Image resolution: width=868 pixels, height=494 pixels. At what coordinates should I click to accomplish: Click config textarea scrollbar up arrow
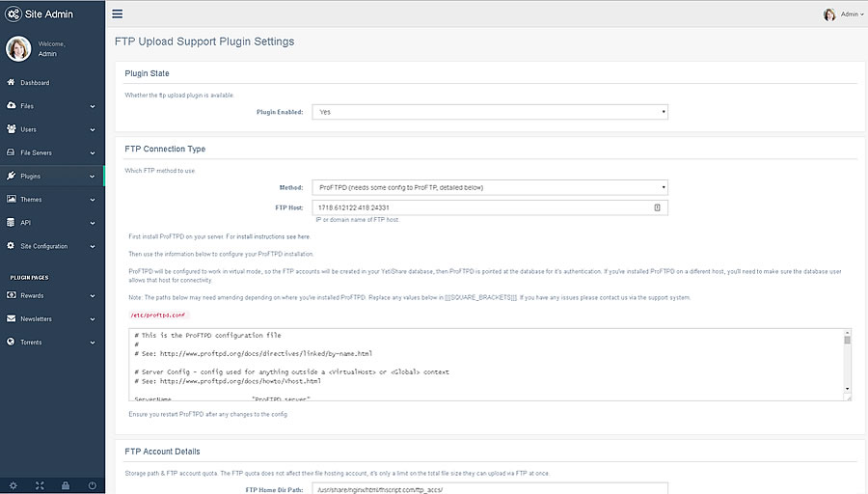[x=847, y=332]
